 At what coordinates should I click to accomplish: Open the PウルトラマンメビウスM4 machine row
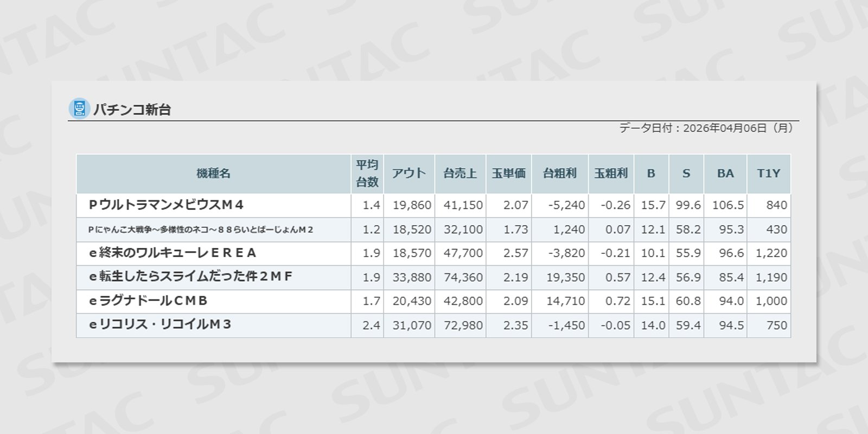click(166, 205)
